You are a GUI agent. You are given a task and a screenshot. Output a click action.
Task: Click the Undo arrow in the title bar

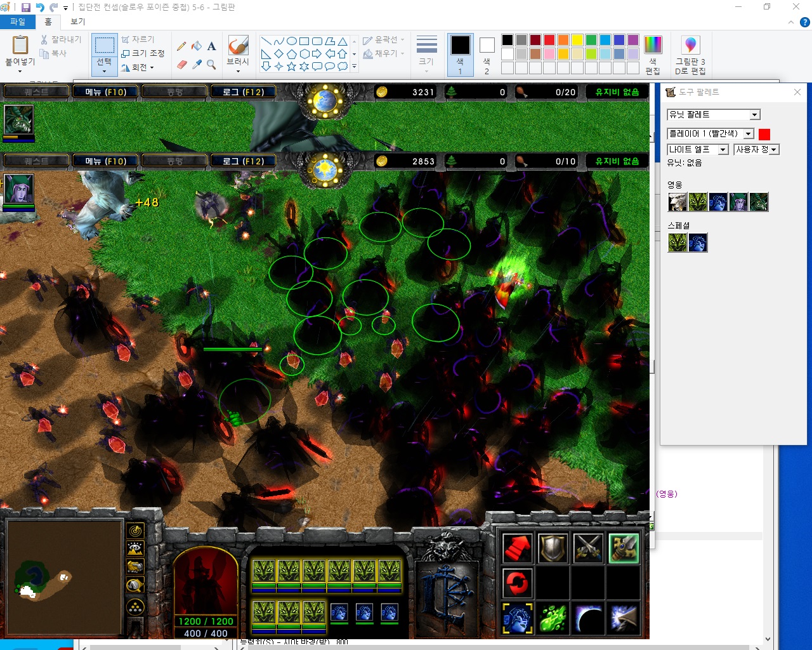coord(40,7)
